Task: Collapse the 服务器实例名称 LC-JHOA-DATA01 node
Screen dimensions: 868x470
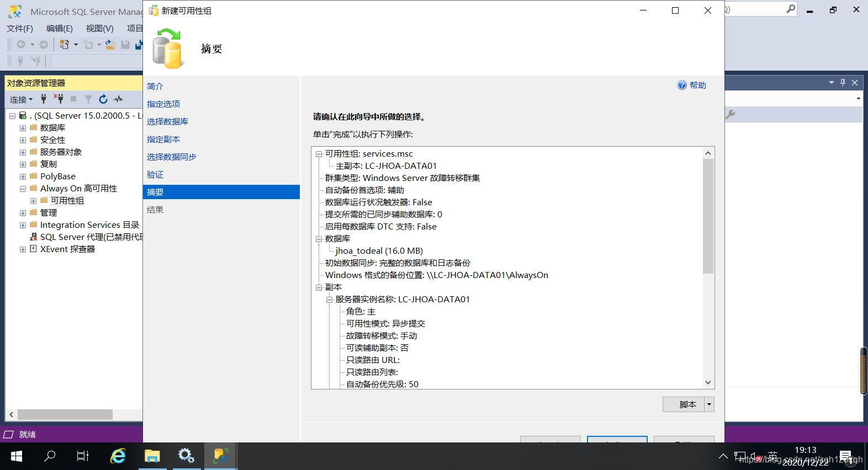Action: pyautogui.click(x=329, y=300)
